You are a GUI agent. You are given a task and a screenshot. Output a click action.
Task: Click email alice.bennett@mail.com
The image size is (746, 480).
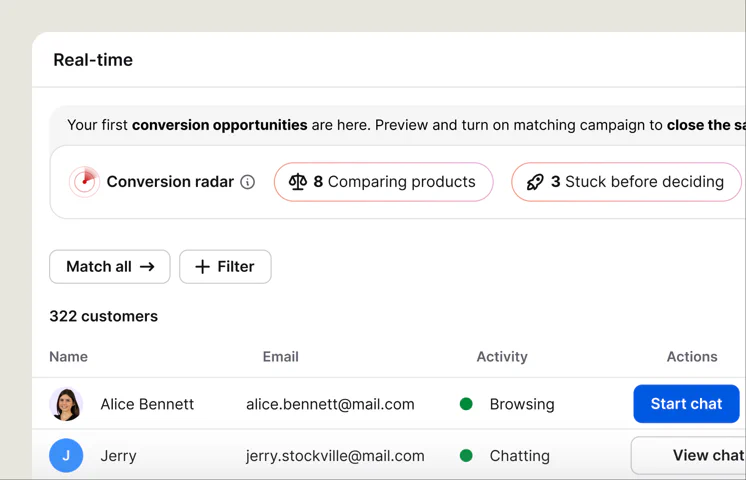pos(330,404)
